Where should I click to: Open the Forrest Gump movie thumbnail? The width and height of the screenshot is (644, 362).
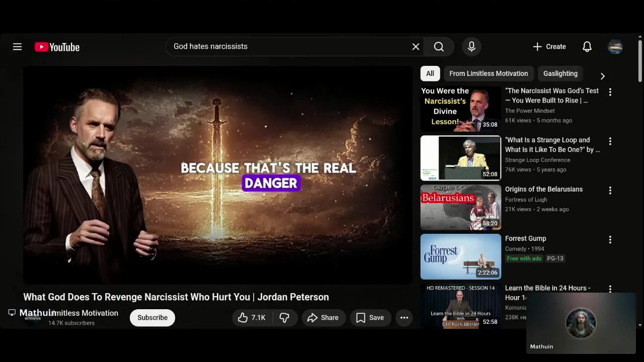(461, 256)
